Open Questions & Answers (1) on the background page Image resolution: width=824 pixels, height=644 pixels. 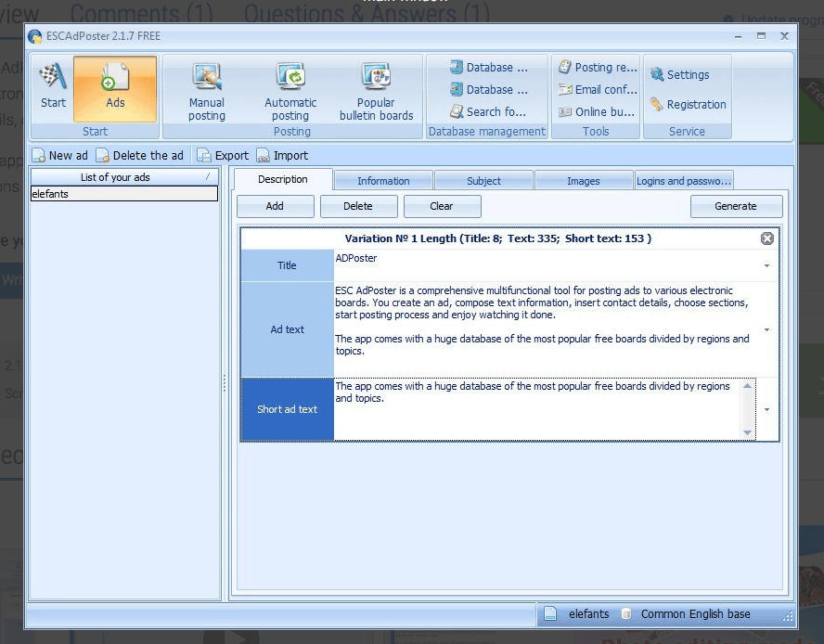(x=367, y=13)
